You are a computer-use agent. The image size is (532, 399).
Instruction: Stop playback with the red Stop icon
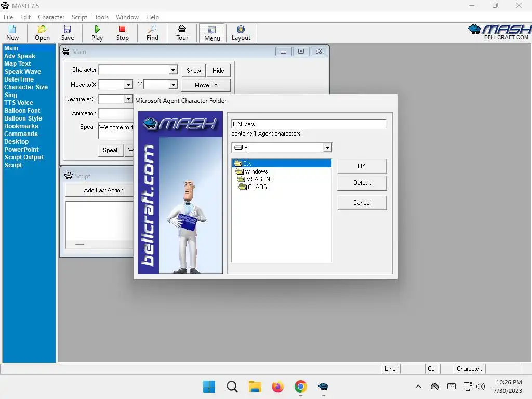pos(123,33)
